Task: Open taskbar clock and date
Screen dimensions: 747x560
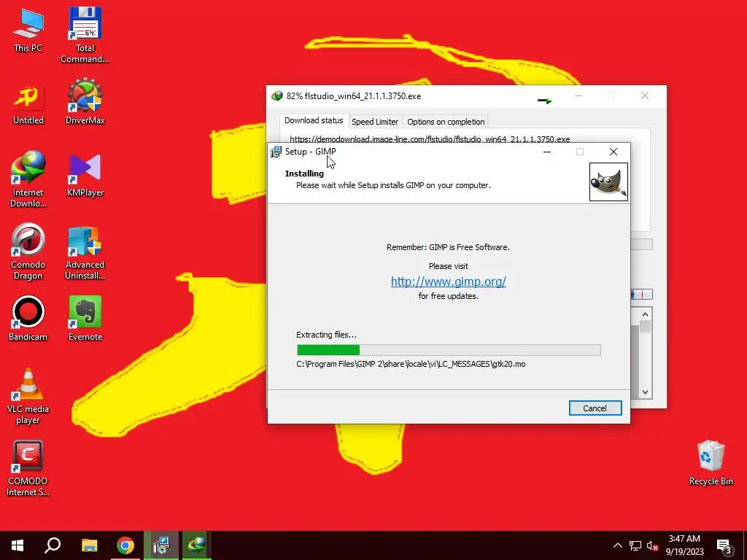Action: tap(684, 545)
